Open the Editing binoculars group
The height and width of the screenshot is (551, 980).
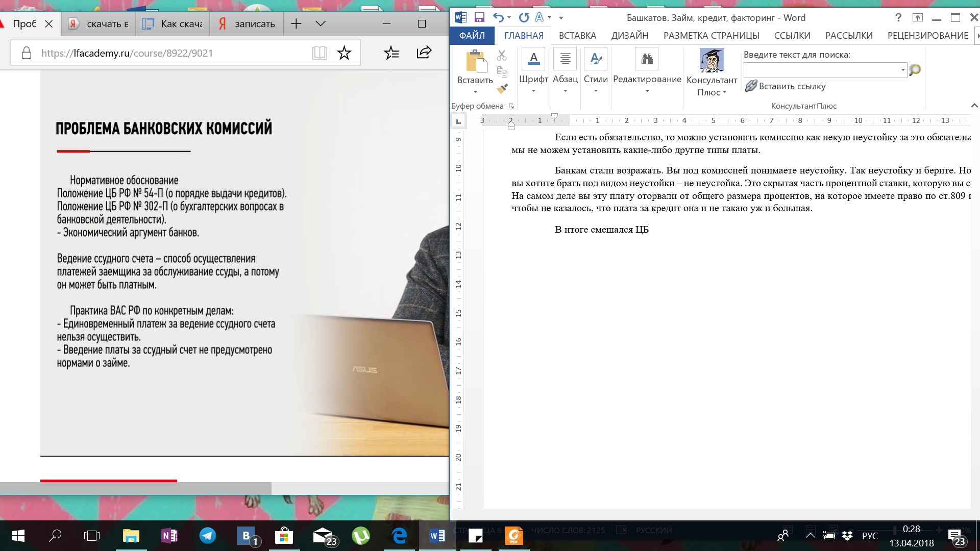coord(647,71)
